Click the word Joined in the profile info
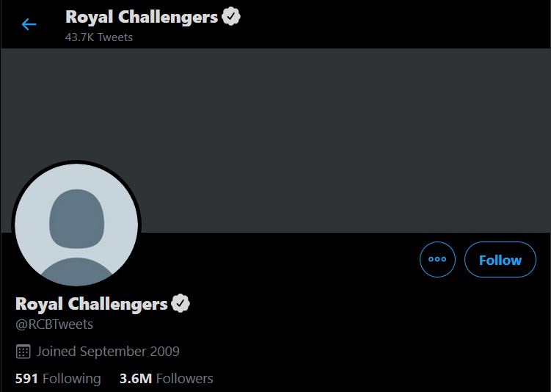Image resolution: width=551 pixels, height=392 pixels. [56, 352]
